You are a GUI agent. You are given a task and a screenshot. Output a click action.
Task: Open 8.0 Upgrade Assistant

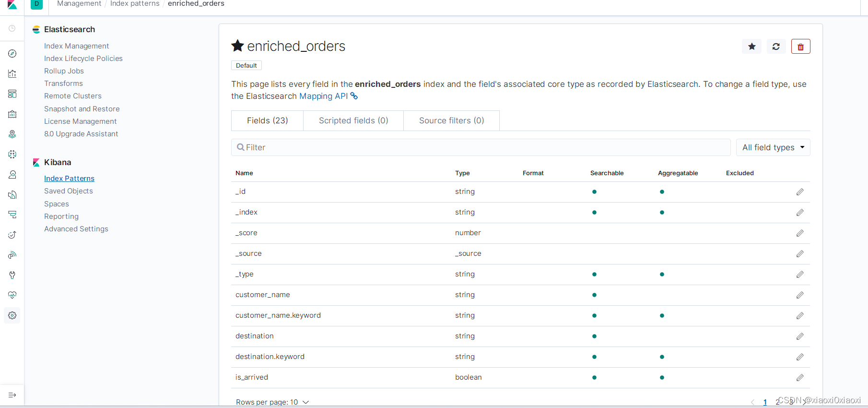[x=81, y=134]
